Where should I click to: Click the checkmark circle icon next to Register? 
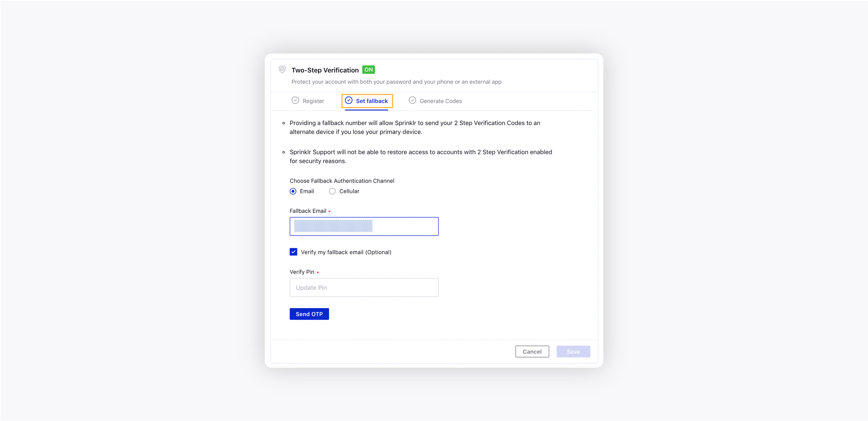click(x=295, y=100)
